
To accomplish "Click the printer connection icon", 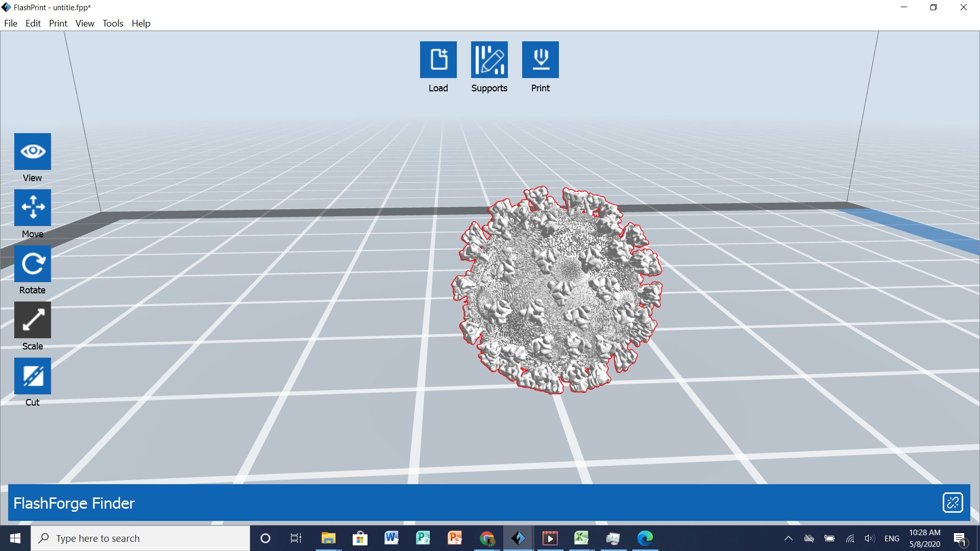I will 952,503.
